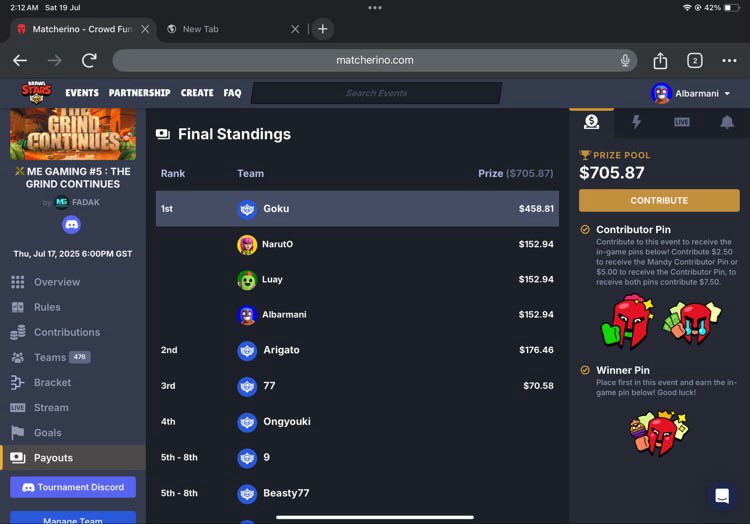The width and height of the screenshot is (750, 524).
Task: Close the New Tab tab
Action: click(295, 29)
